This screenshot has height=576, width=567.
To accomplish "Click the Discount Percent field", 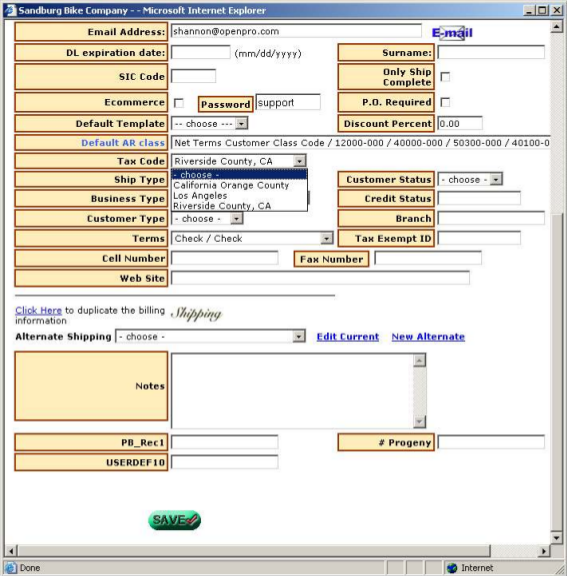I will (x=460, y=123).
